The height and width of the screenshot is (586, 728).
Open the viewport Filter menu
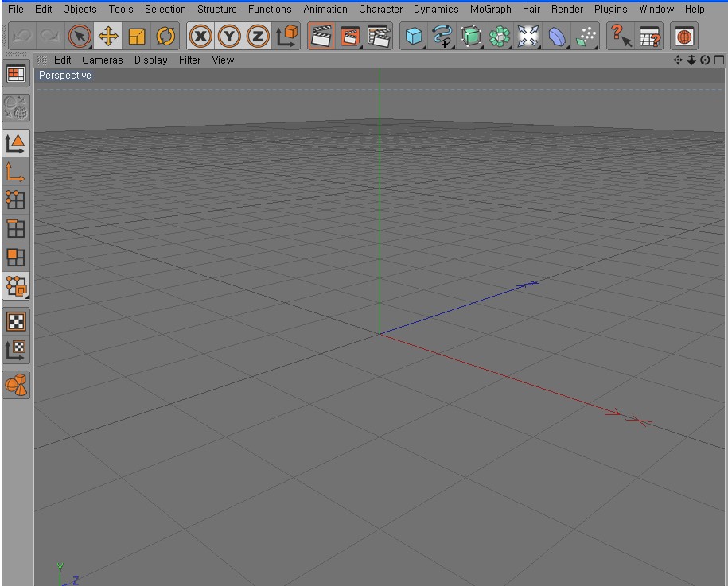[190, 60]
